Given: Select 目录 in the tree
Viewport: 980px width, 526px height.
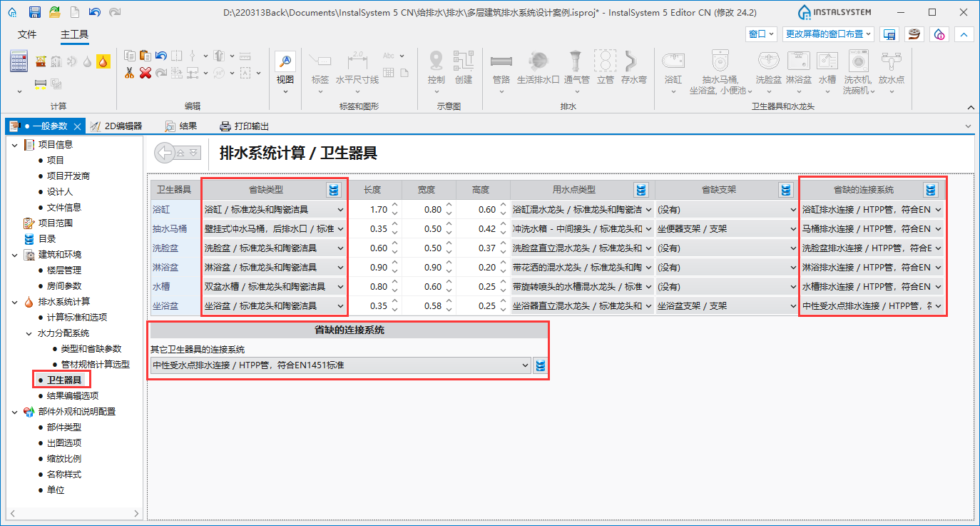Looking at the screenshot, I should pyautogui.click(x=47, y=239).
